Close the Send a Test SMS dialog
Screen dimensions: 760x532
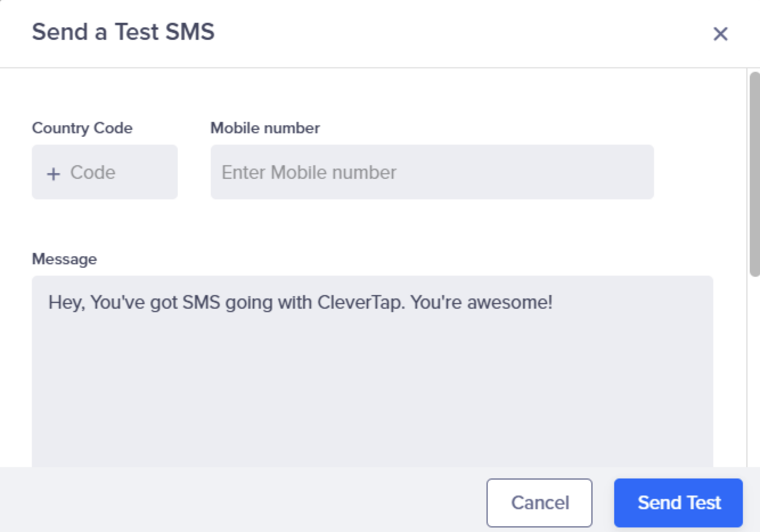tap(720, 34)
